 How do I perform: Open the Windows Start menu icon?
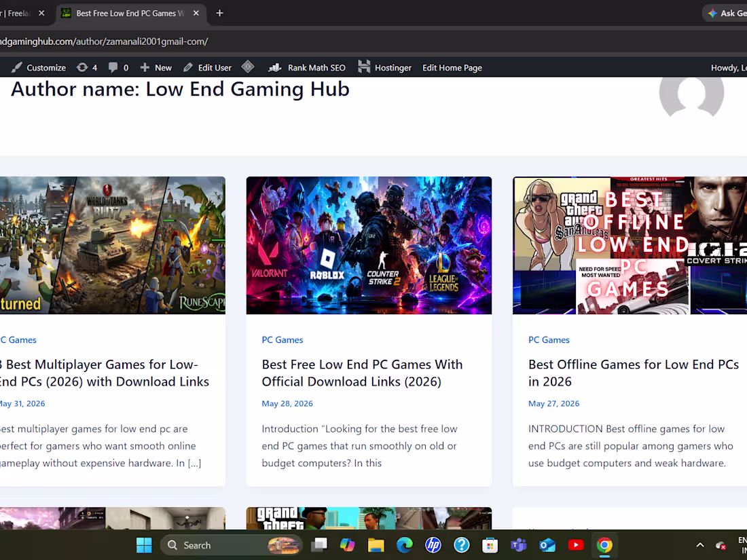click(144, 545)
